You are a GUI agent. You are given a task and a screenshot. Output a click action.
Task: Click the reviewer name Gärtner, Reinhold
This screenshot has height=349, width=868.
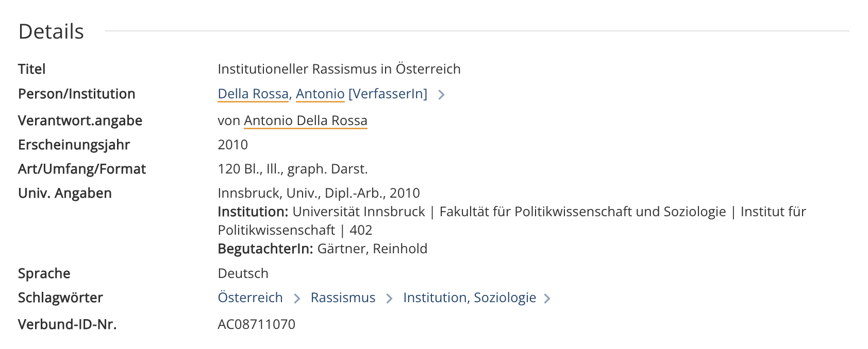pos(372,249)
